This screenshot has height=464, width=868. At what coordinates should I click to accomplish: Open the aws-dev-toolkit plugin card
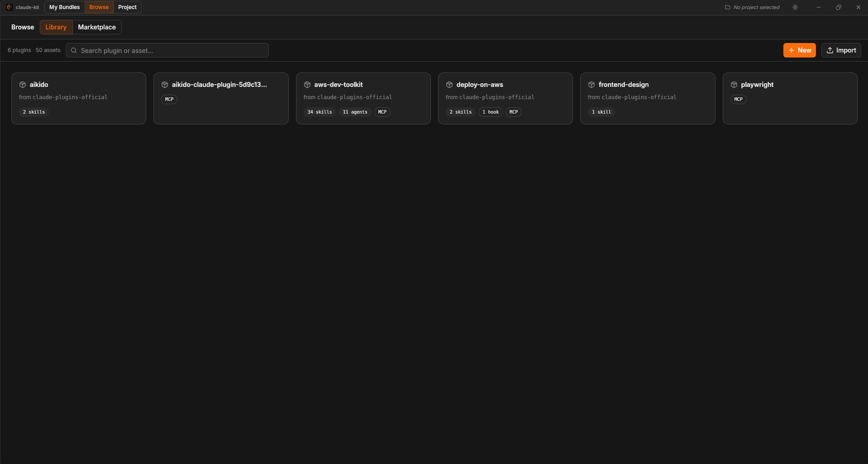[x=363, y=98]
